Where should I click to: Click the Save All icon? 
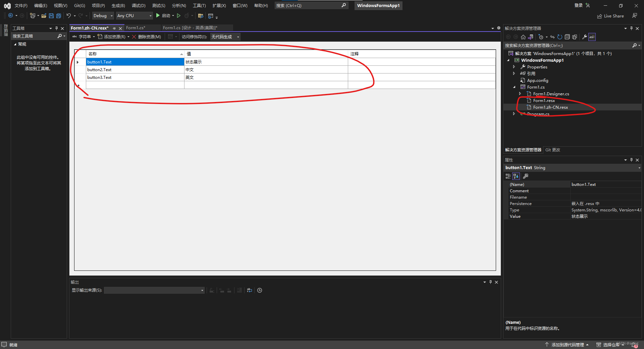coord(59,16)
